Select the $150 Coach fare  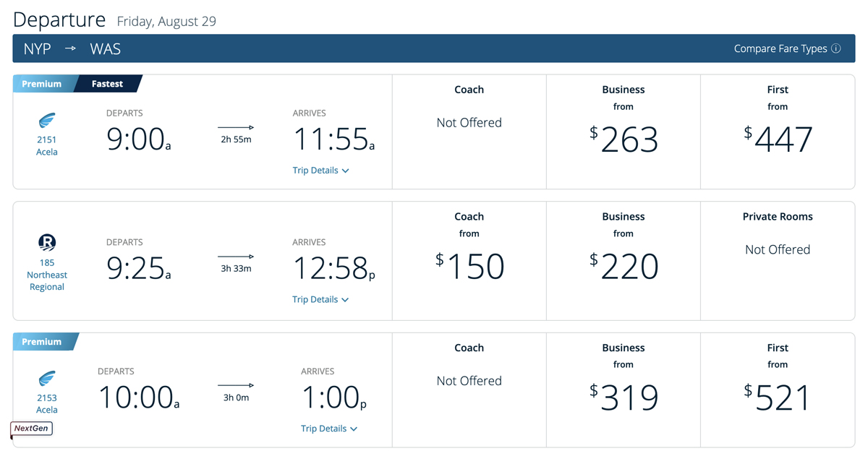pyautogui.click(x=469, y=267)
